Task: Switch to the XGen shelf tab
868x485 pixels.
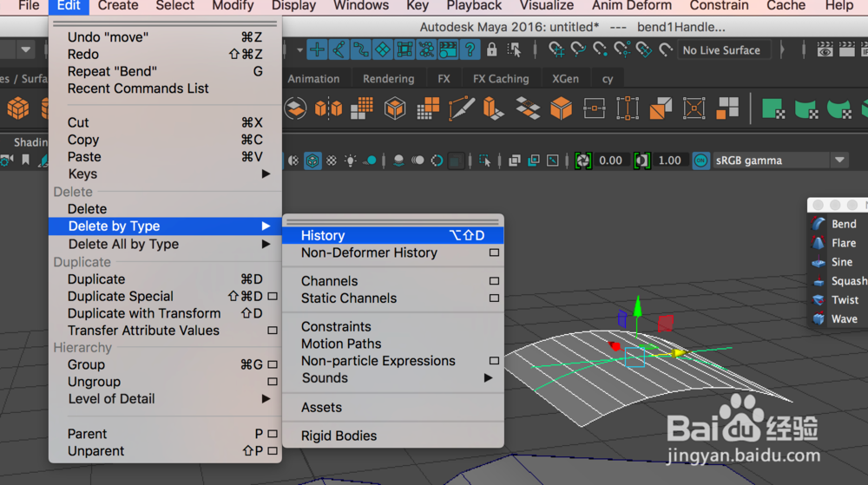Action: pos(565,79)
